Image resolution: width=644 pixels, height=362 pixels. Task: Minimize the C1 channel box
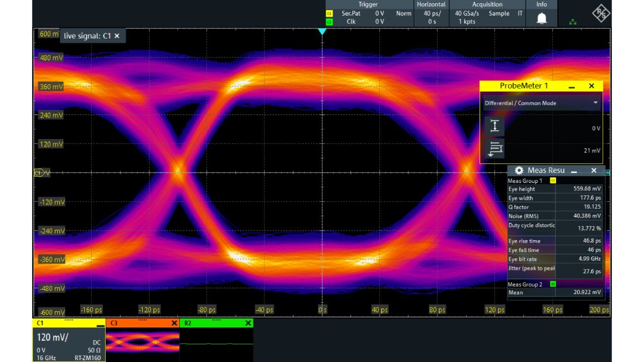tap(100, 324)
